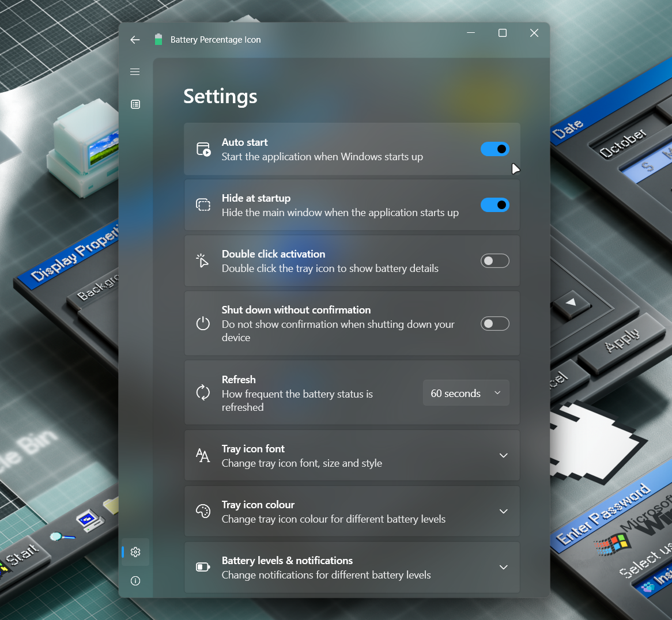Close the Battery Percentage Icon window
Viewport: 672px width, 620px height.
point(534,33)
